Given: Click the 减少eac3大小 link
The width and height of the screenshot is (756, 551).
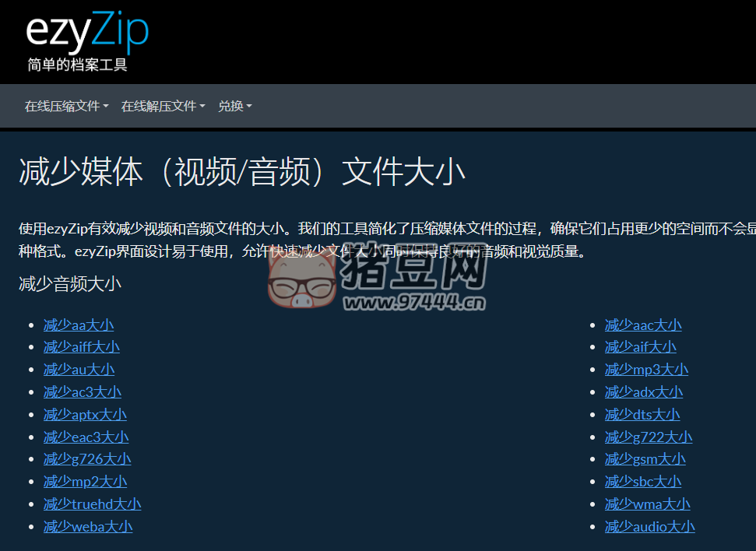Looking at the screenshot, I should point(86,437).
